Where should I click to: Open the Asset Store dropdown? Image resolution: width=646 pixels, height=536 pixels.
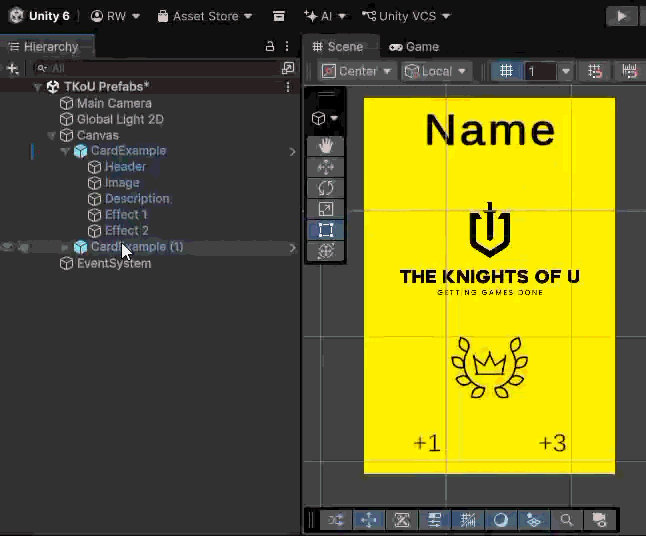pyautogui.click(x=205, y=16)
